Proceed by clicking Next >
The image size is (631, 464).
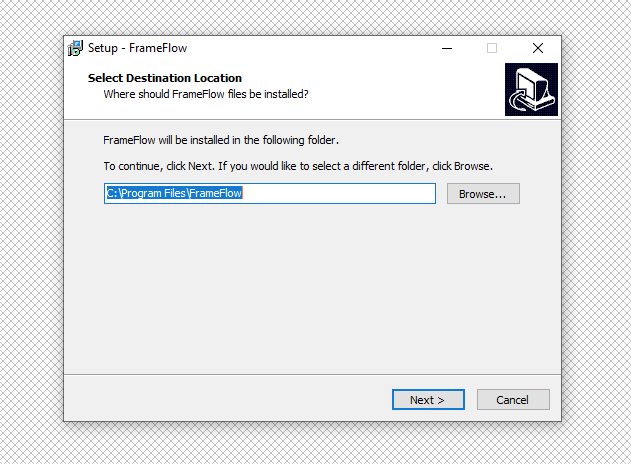pos(428,400)
